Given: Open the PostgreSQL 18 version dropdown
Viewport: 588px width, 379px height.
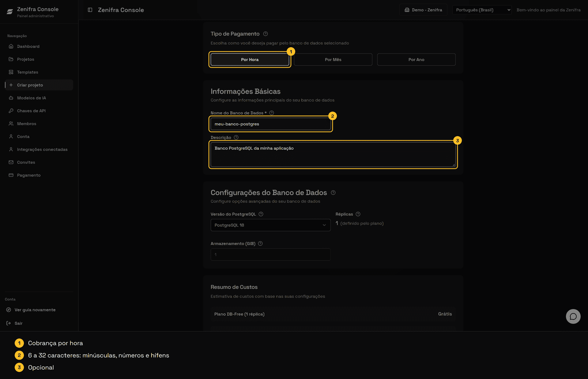Looking at the screenshot, I should [271, 225].
